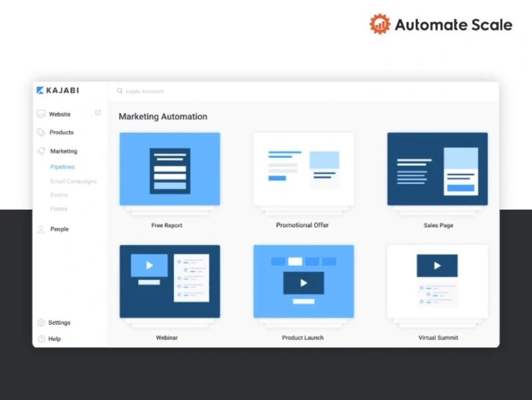Open website in new window icon
Viewport: 532px width, 400px height.
click(98, 112)
